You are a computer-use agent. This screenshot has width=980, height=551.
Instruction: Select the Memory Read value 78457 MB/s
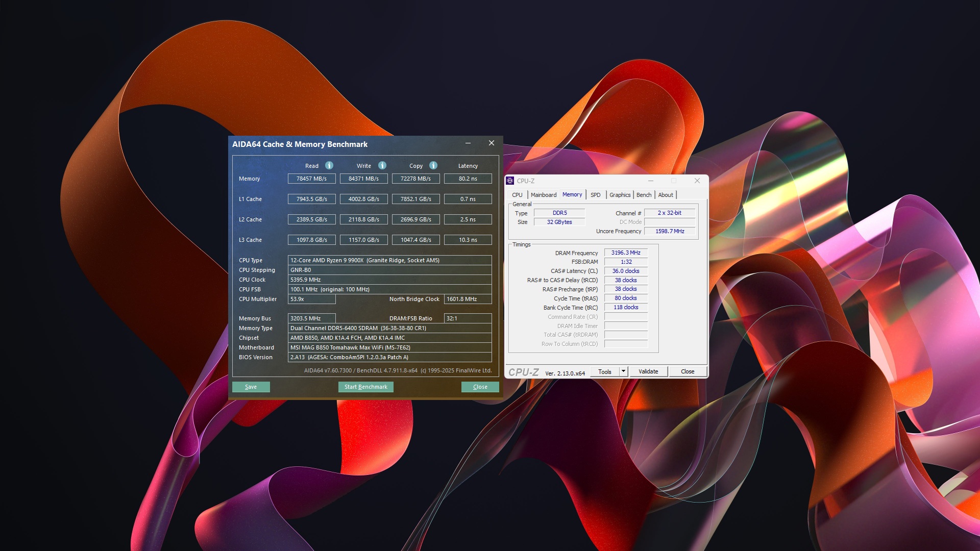[x=312, y=179]
